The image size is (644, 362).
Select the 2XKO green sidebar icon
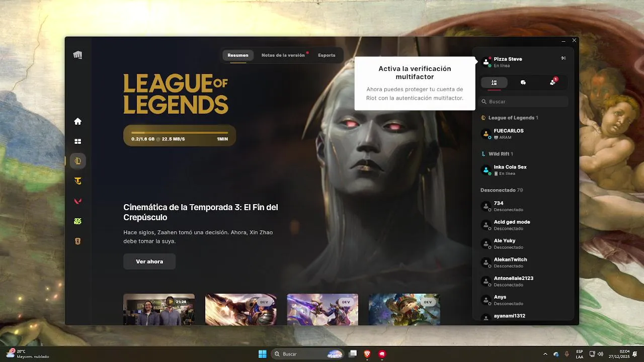(77, 221)
